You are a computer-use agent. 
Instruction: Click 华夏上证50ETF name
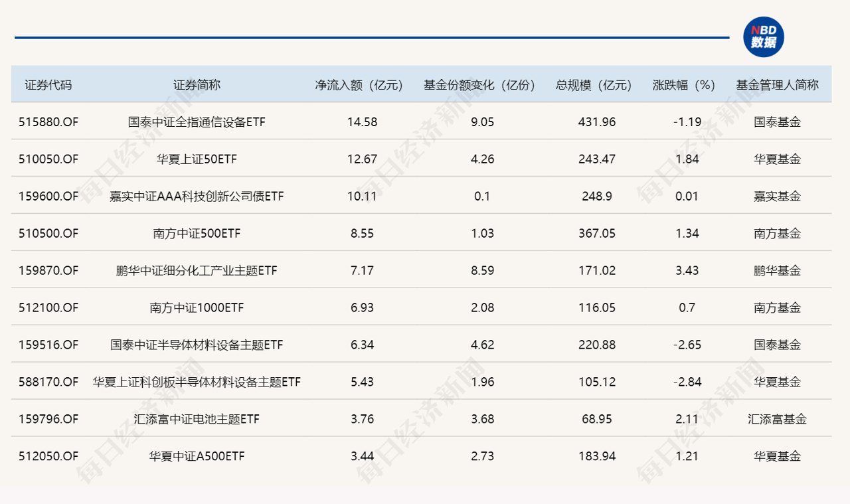(197, 159)
